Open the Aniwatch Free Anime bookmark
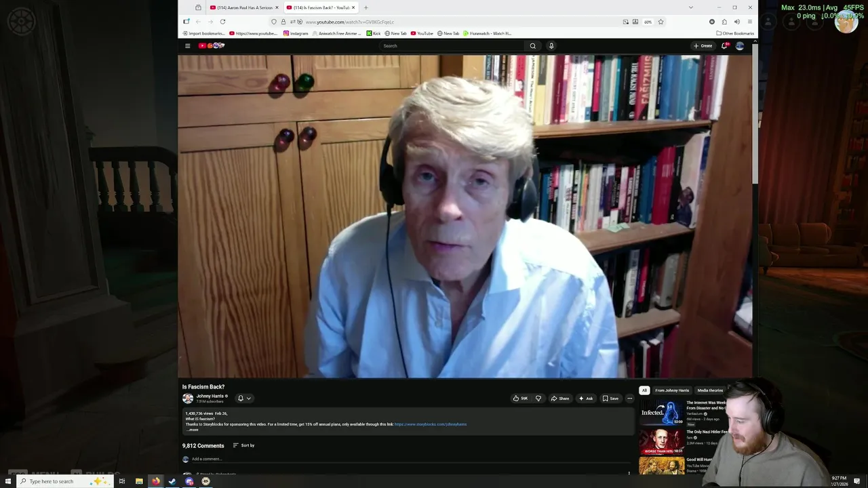Screen dimensions: 868x488 coord(337,33)
